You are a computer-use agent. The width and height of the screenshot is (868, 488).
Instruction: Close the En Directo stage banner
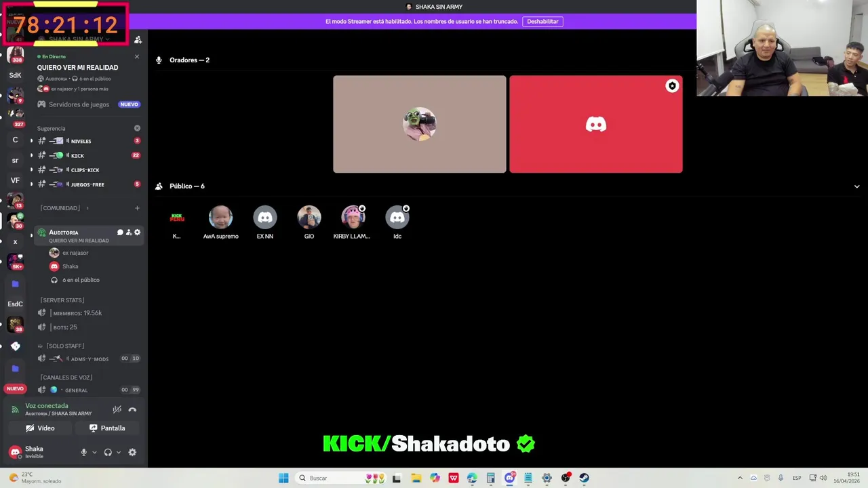[x=136, y=57]
